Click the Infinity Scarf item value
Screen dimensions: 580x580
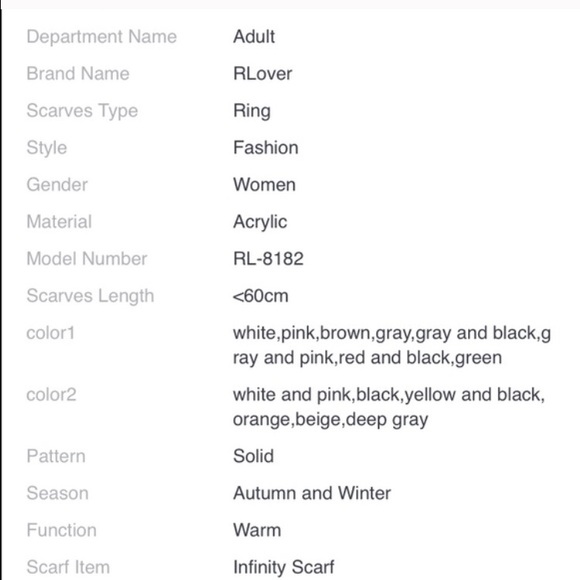[x=284, y=567]
